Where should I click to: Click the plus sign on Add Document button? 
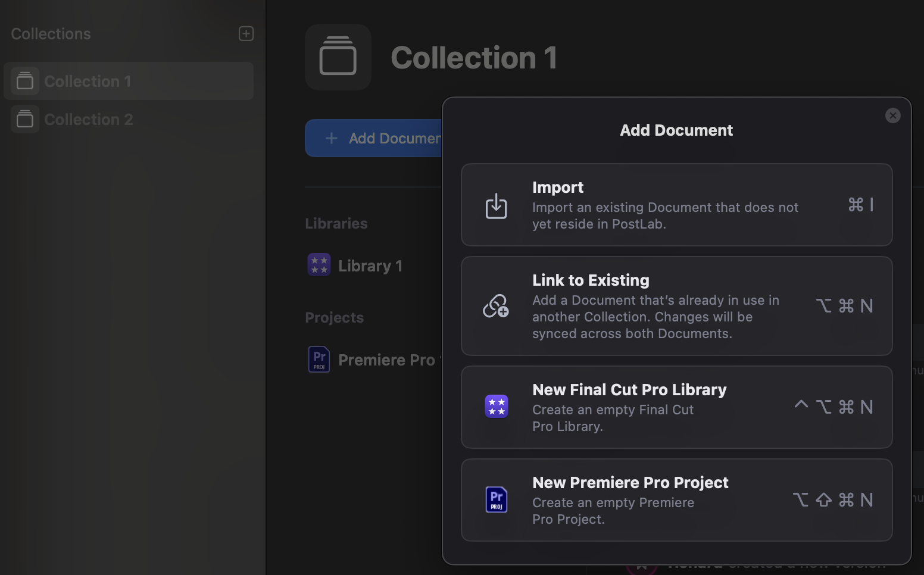point(332,138)
